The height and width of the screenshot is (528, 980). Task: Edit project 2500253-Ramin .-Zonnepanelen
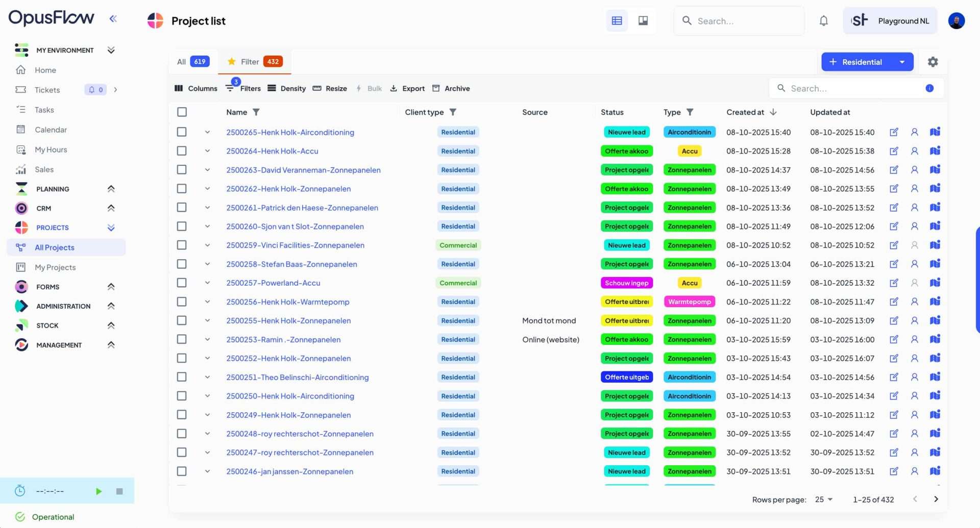(x=894, y=339)
